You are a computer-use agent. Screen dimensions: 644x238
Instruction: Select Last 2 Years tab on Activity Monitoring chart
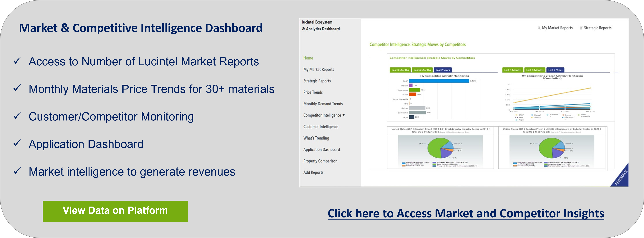(443, 70)
